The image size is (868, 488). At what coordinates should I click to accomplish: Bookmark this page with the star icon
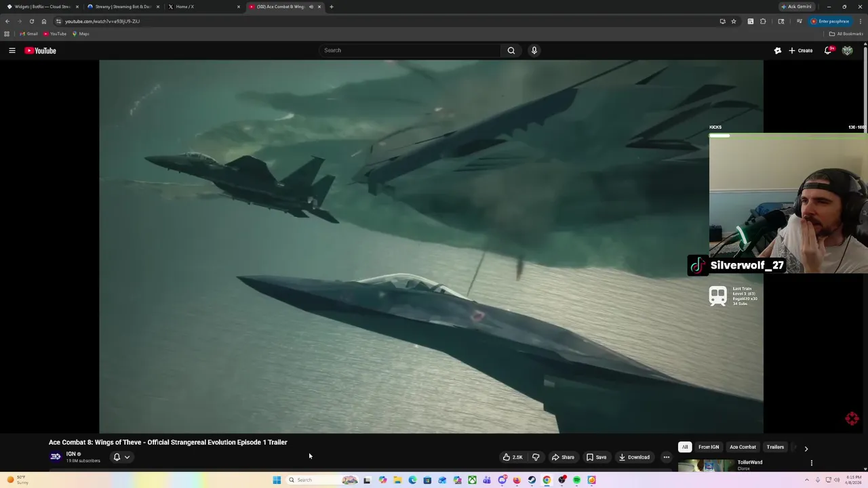point(734,21)
